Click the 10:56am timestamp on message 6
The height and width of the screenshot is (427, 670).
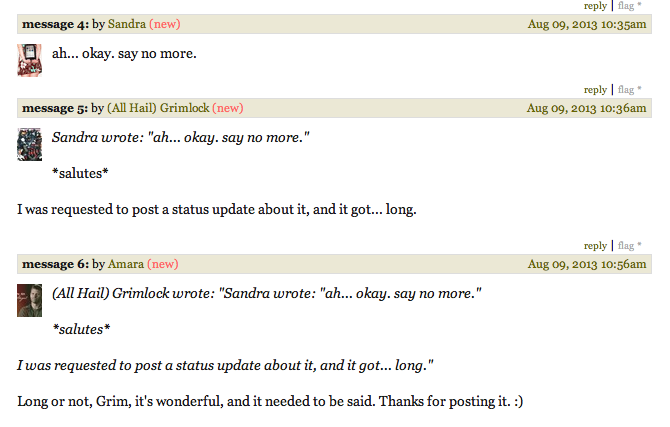click(x=587, y=264)
